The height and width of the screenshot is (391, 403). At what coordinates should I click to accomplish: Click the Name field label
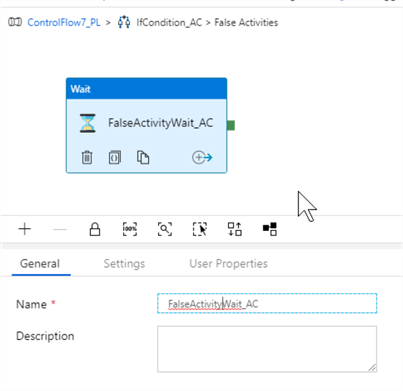tap(31, 304)
